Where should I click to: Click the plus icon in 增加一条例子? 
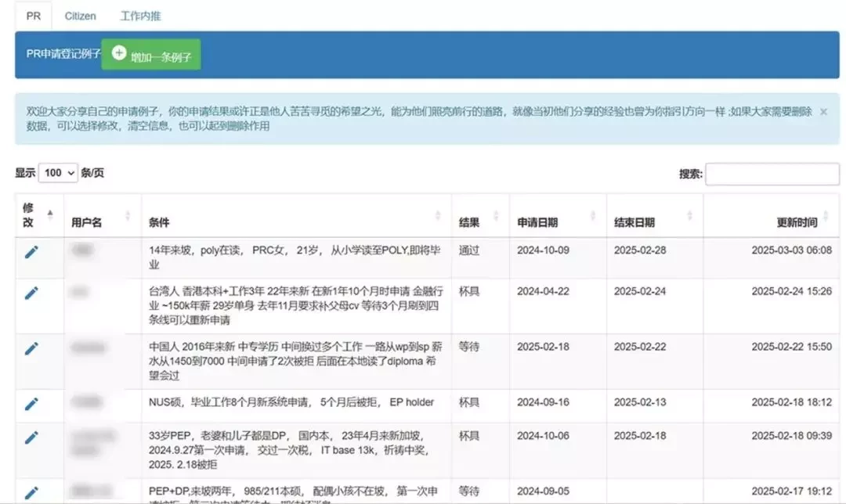tap(119, 52)
